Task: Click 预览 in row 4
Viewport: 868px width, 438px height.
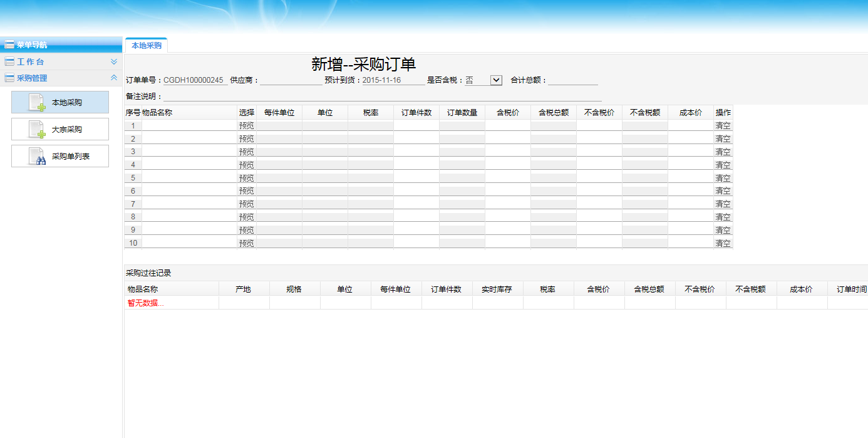Action: coord(247,165)
